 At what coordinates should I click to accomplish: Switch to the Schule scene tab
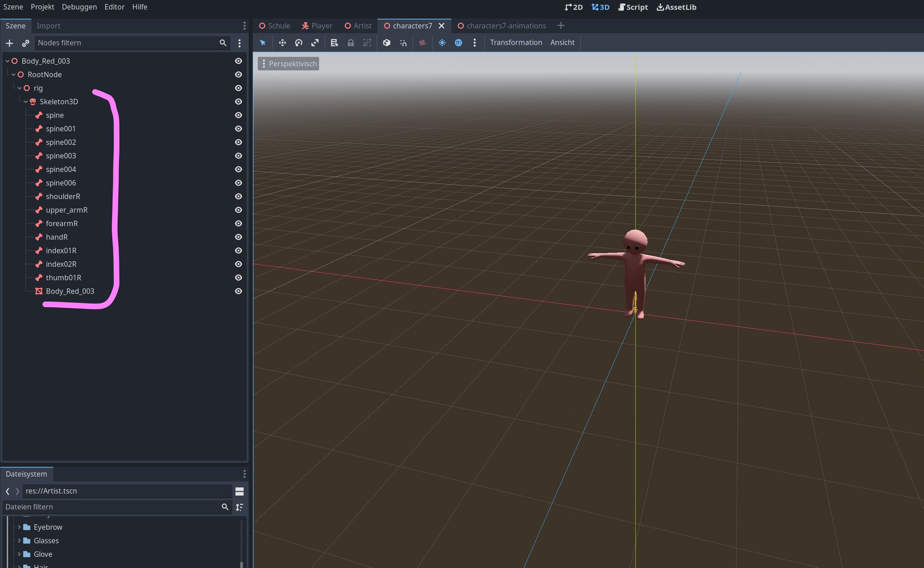coord(275,25)
